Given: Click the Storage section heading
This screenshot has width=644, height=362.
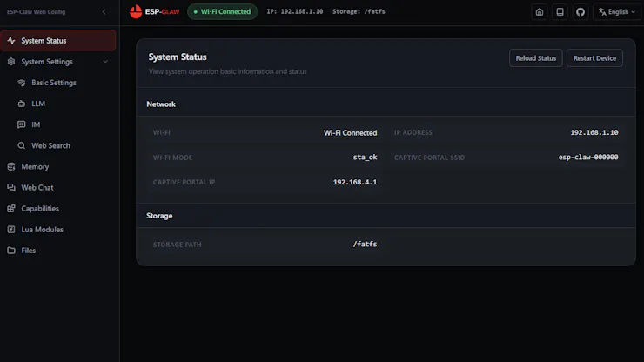Looking at the screenshot, I should click(x=159, y=216).
